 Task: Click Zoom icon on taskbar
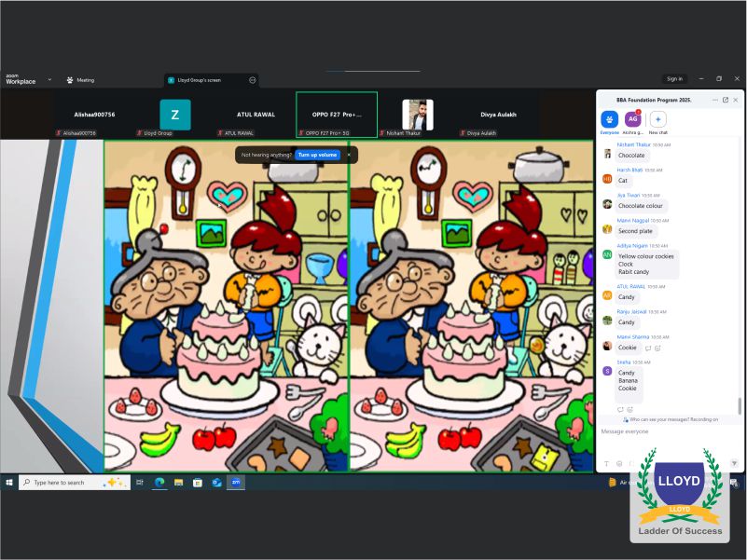pyautogui.click(x=236, y=483)
